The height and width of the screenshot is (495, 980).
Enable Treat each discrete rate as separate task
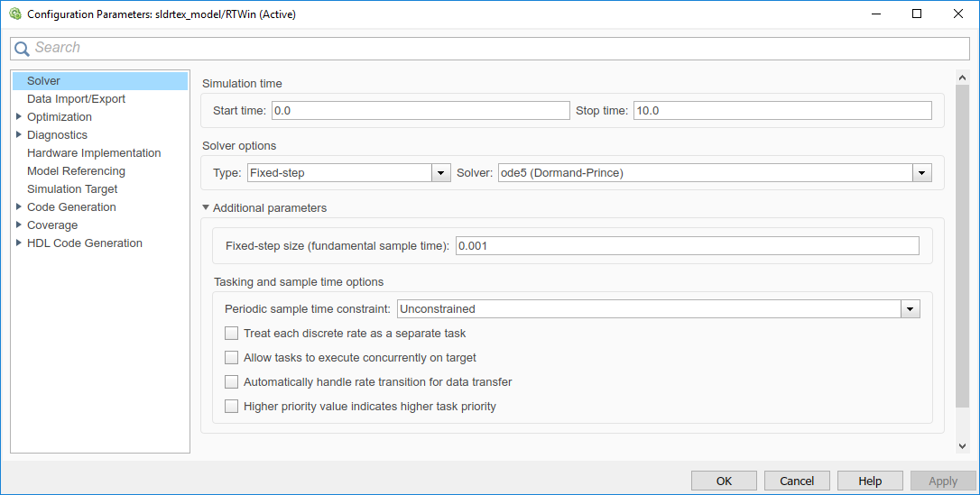pos(232,334)
